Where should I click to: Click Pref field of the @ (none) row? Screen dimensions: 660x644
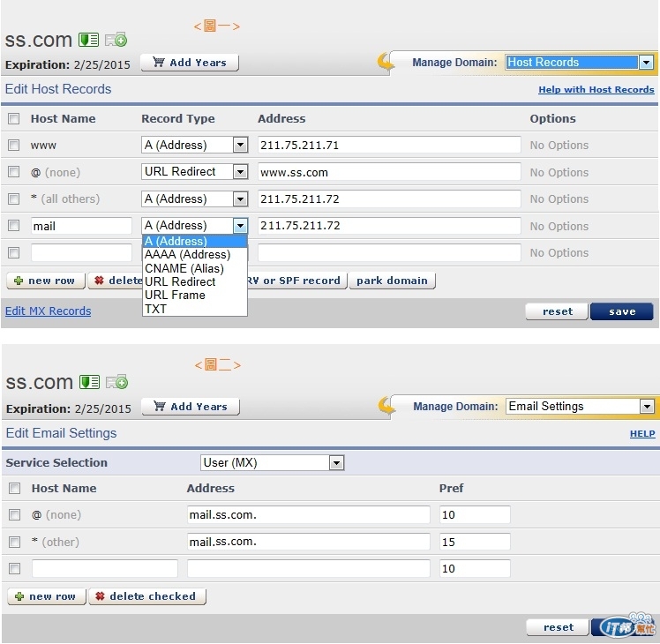point(475,515)
